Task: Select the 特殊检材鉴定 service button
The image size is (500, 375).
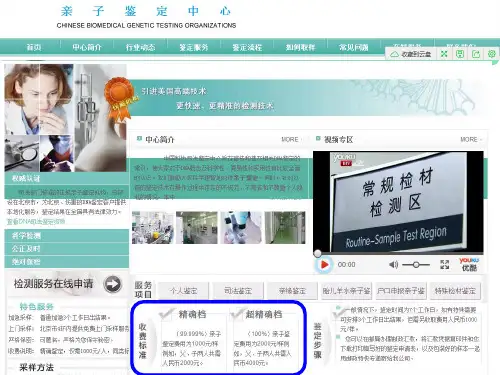Action: click(455, 291)
